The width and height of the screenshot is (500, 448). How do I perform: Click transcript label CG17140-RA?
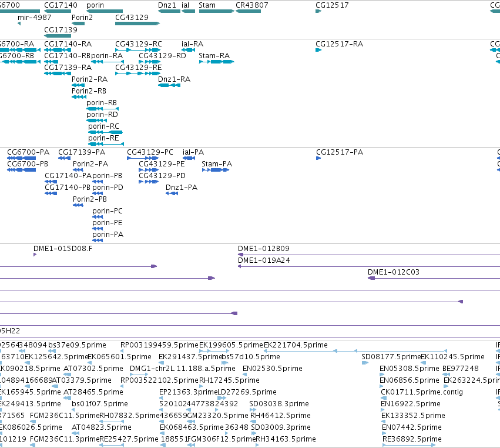click(x=68, y=44)
